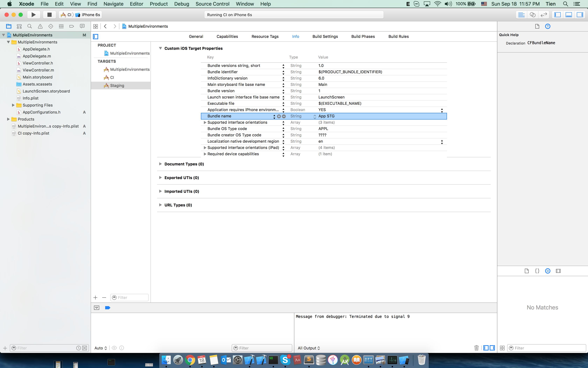The width and height of the screenshot is (588, 368).
Task: Go back in editor history
Action: coord(106,26)
